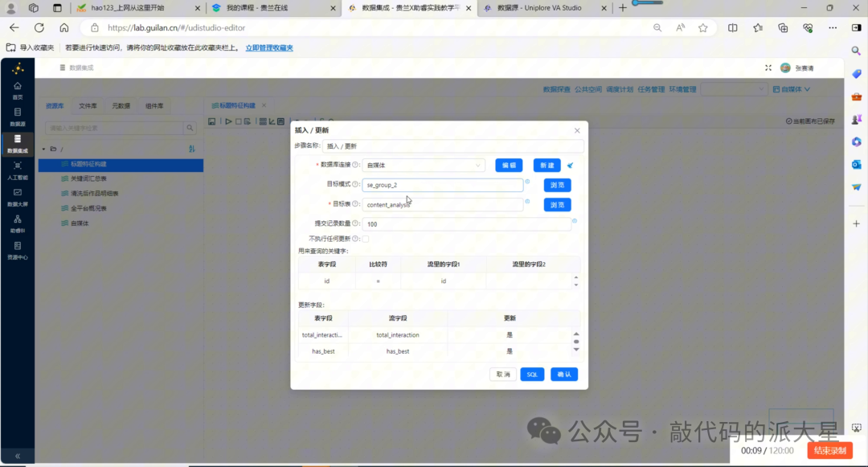Image resolution: width=868 pixels, height=467 pixels.
Task: Test connection with paper-plane icon
Action: point(570,166)
